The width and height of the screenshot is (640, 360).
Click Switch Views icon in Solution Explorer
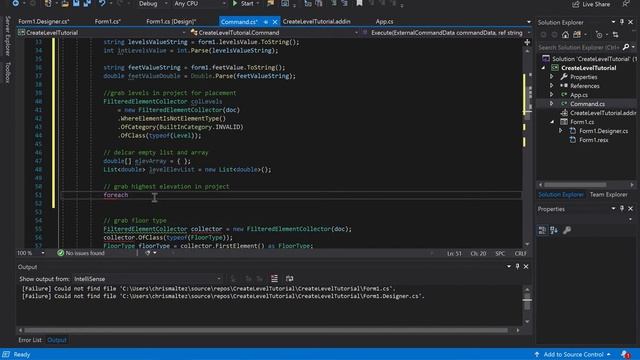577,35
